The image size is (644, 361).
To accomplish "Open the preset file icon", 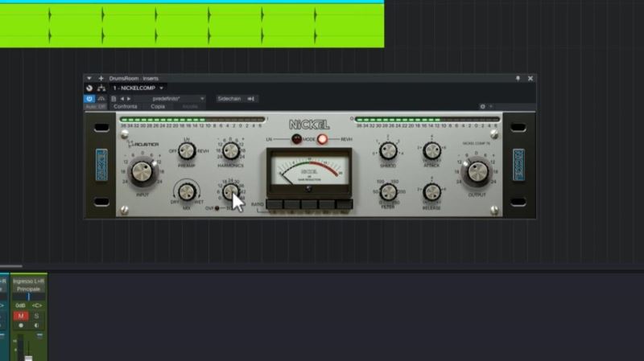I will pos(114,99).
